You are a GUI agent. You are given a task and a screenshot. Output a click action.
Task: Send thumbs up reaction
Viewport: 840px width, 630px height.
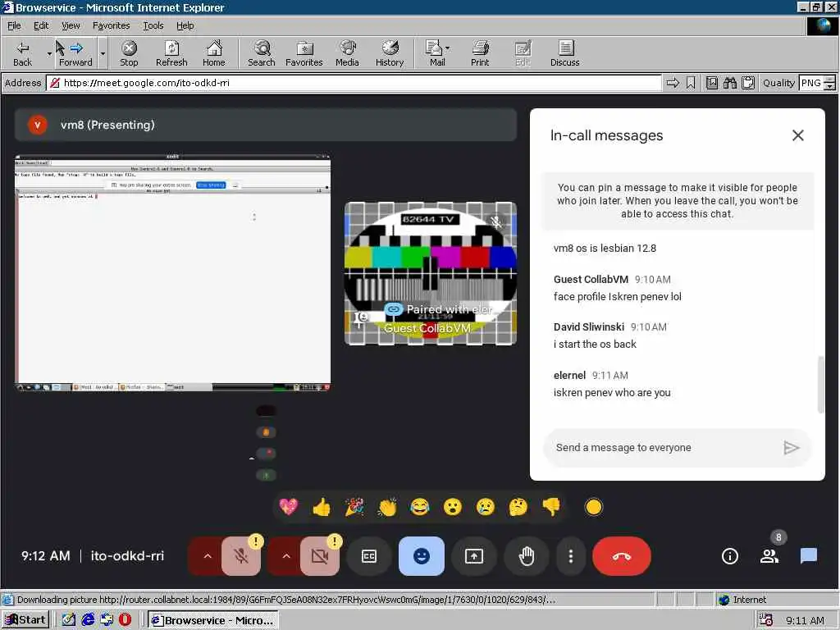322,507
